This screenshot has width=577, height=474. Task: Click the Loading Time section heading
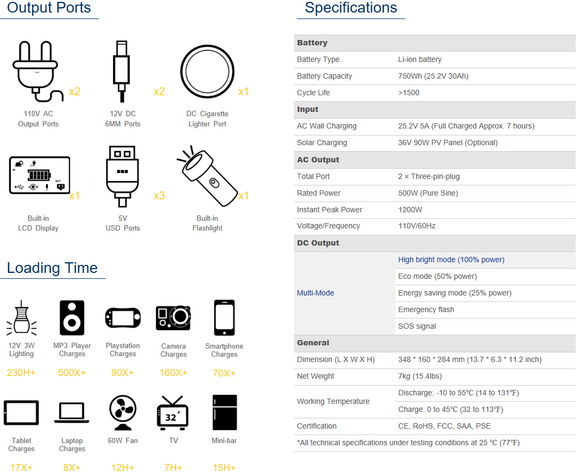pos(52,268)
